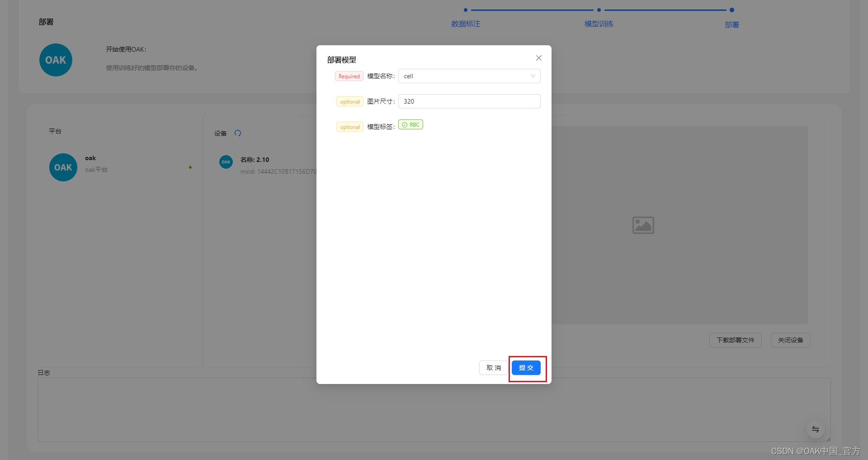Click the oak平台 text label
The image size is (868, 460).
pos(96,170)
